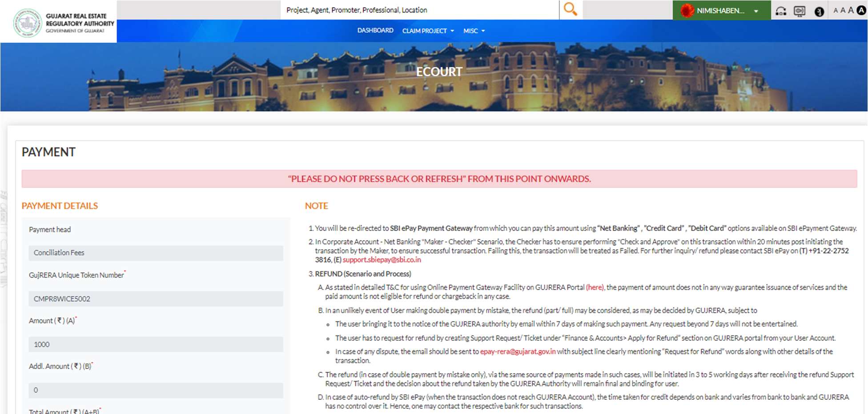
Task: Click the Payment head label
Action: (50, 230)
